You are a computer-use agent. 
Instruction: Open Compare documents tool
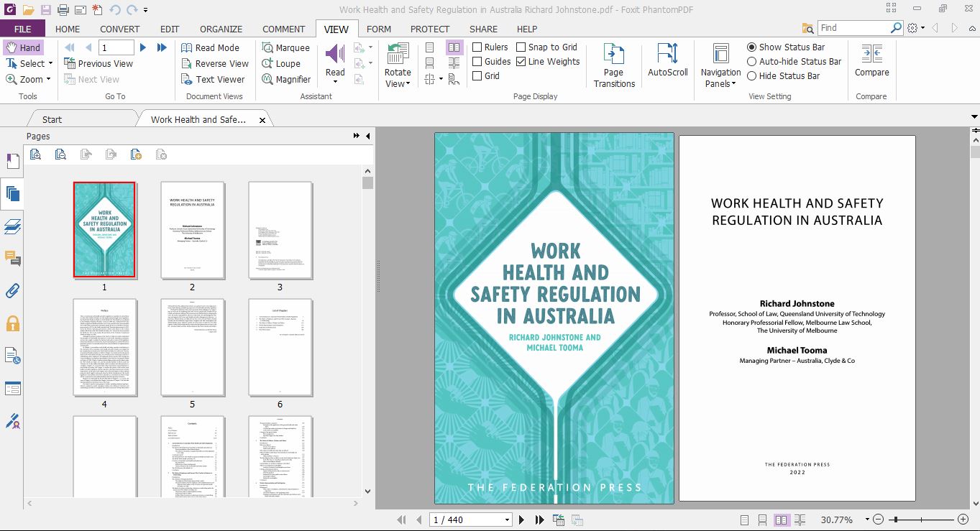[x=871, y=60]
